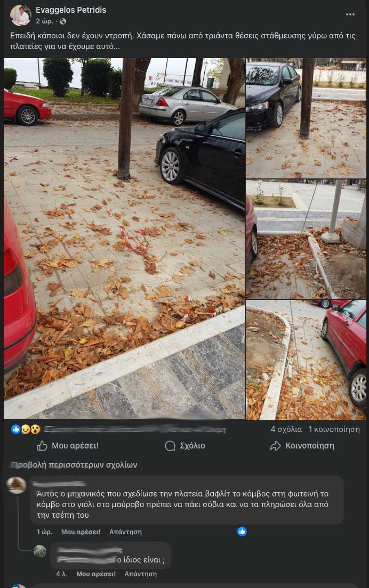Click Απάντηση under the first comment

[x=125, y=532]
